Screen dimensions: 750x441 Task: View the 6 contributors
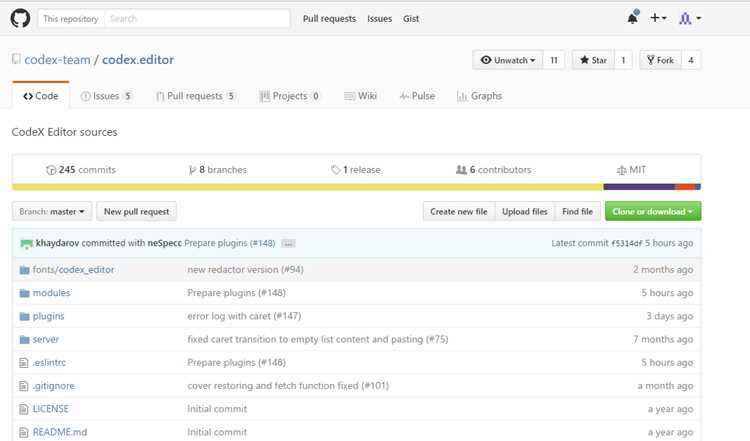[493, 170]
